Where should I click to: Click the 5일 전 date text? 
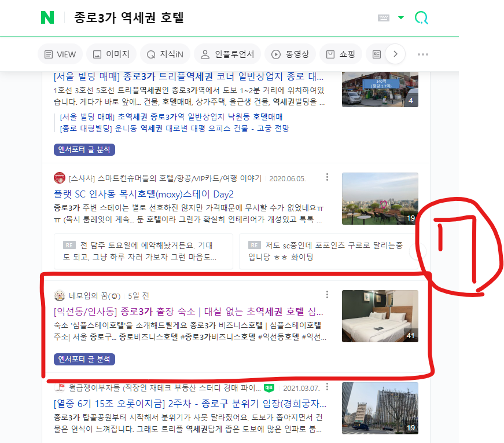click(x=138, y=296)
